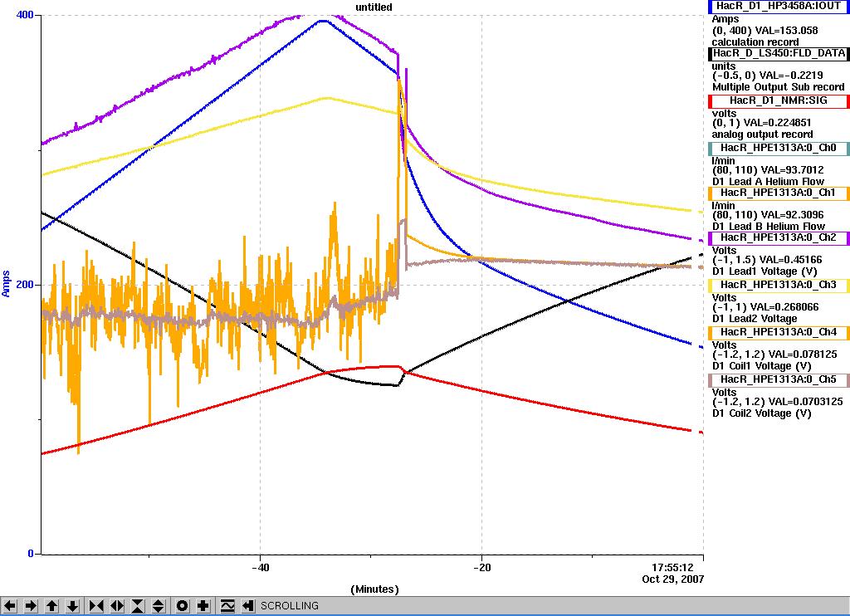Click the vertical zoom-out up-down triangles icon
Screen dimensions: 850x616
(x=159, y=606)
